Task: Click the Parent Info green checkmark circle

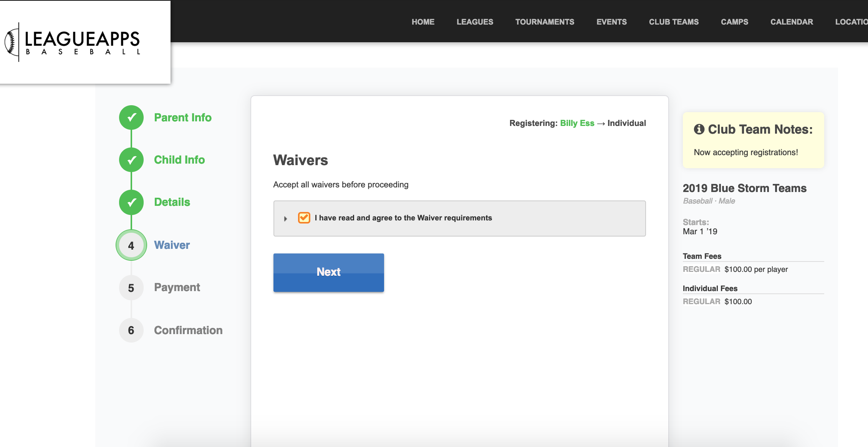Action: click(131, 118)
